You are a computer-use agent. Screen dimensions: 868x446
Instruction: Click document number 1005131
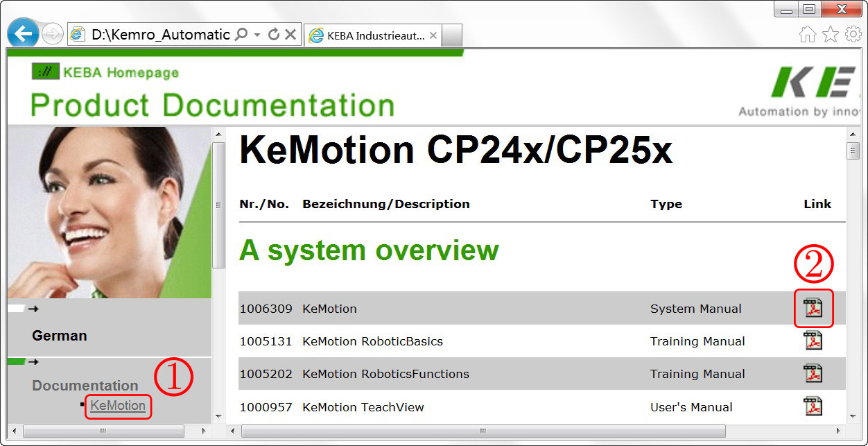[x=266, y=341]
